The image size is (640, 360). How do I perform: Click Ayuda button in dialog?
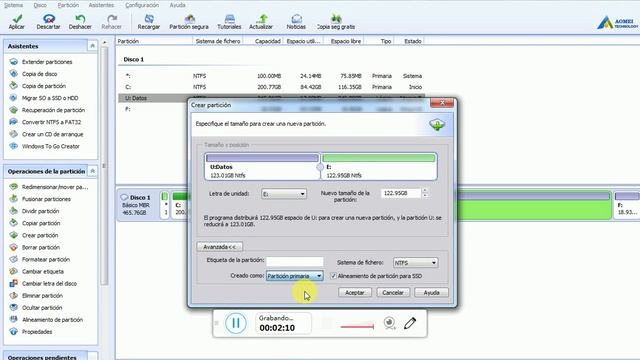431,293
